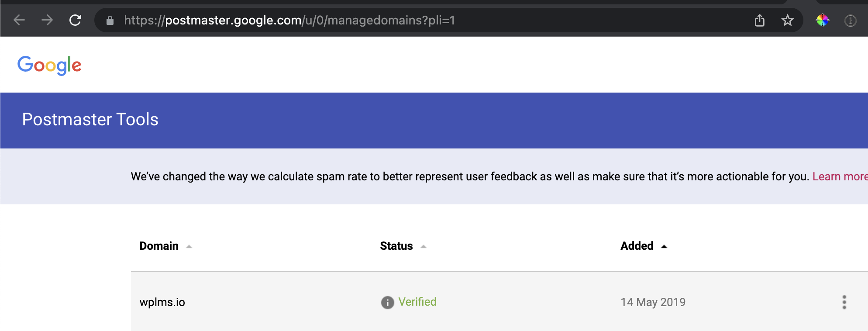Open the colorful wheel extension icon
The image size is (868, 331).
coord(823,20)
